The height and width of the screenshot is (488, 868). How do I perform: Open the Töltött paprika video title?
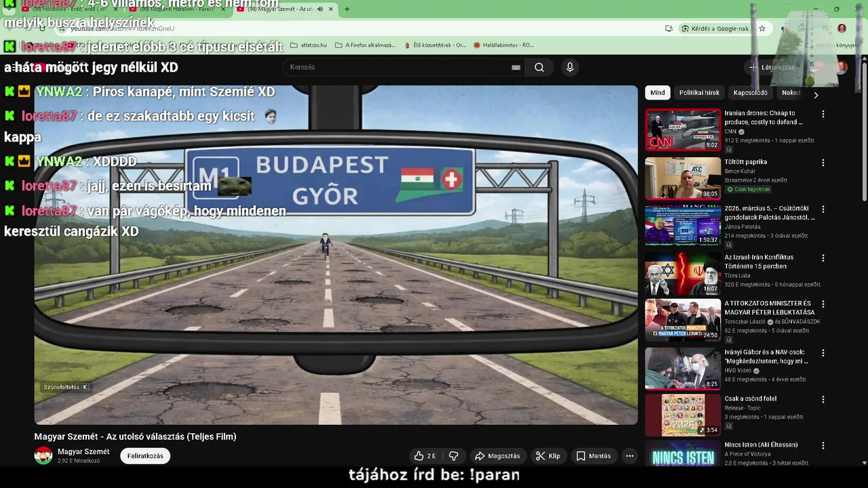click(746, 162)
